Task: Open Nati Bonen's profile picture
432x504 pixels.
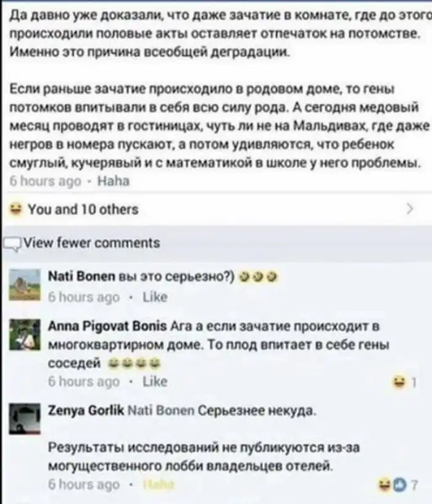Action: [25, 285]
